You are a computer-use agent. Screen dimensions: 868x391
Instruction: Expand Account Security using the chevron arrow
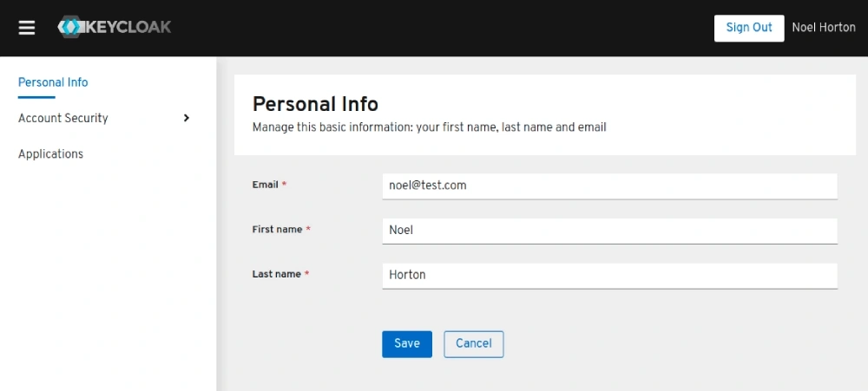pos(187,118)
